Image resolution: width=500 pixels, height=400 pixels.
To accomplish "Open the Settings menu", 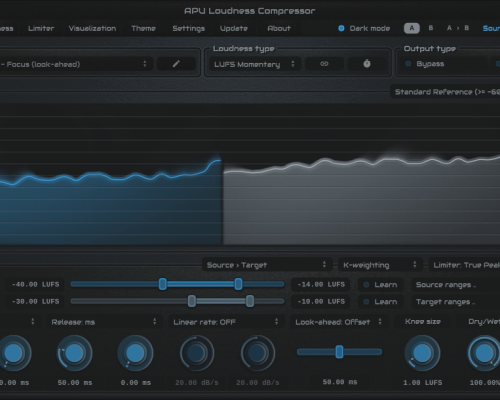I will tap(188, 28).
